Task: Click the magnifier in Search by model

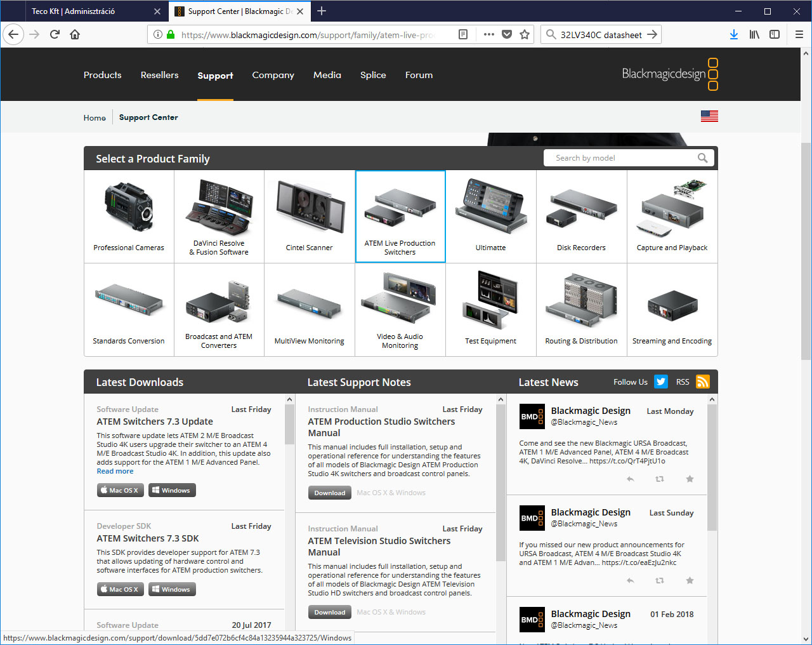Action: [x=702, y=158]
